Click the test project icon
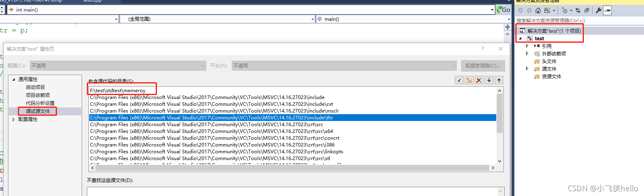The image size is (644, 196). click(x=530, y=38)
